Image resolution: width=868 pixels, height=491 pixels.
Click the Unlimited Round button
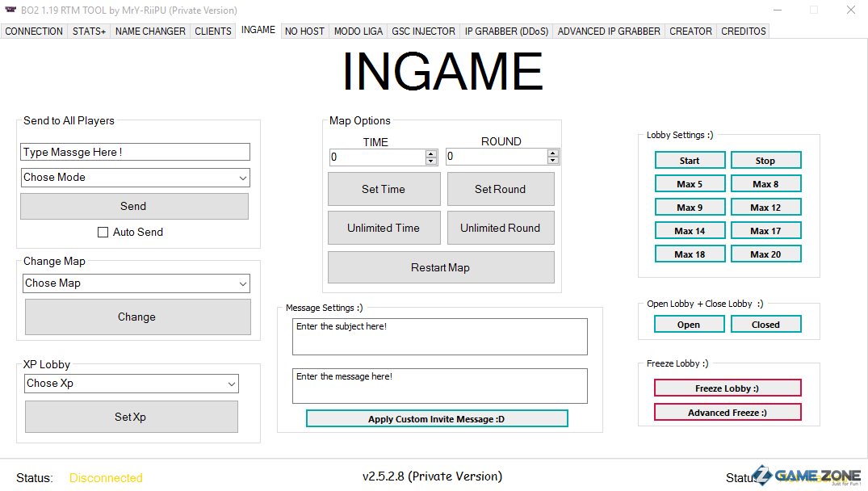500,229
